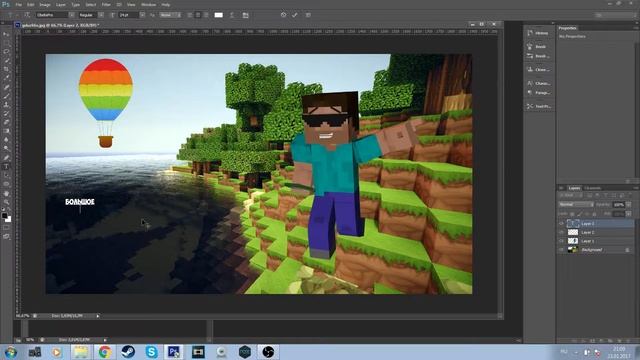This screenshot has width=640, height=360.
Task: Toggle Character and Paragraph panels button
Action: 245,15
